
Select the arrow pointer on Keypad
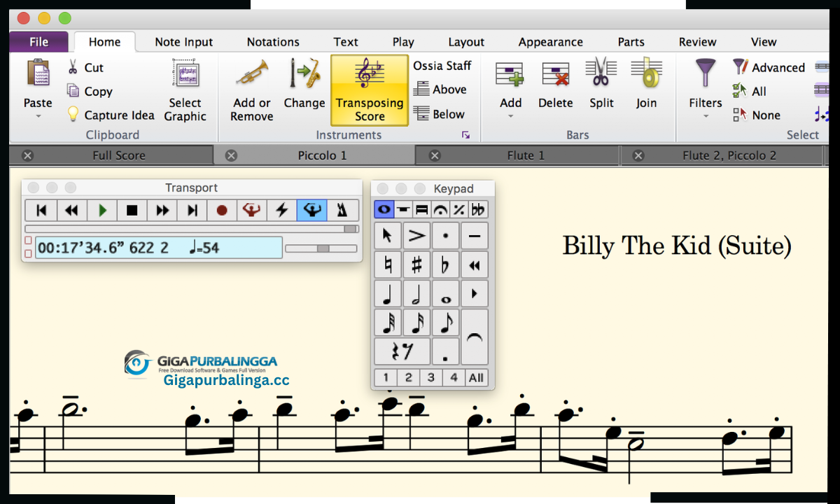388,236
